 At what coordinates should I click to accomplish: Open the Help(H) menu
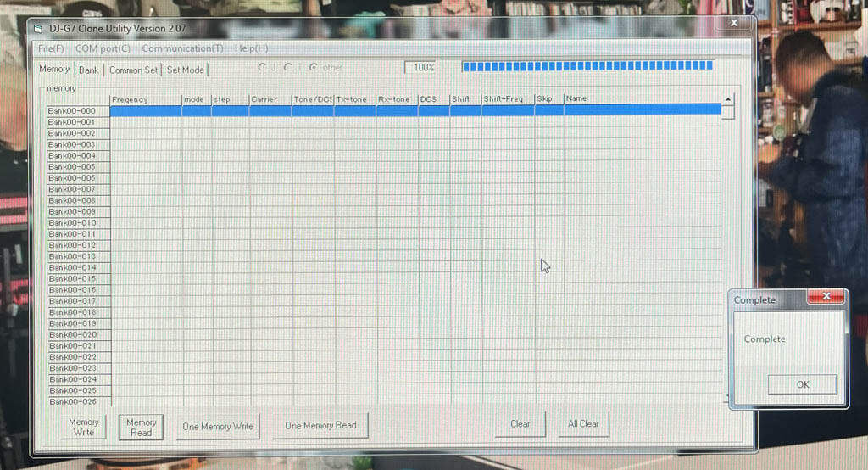251,48
